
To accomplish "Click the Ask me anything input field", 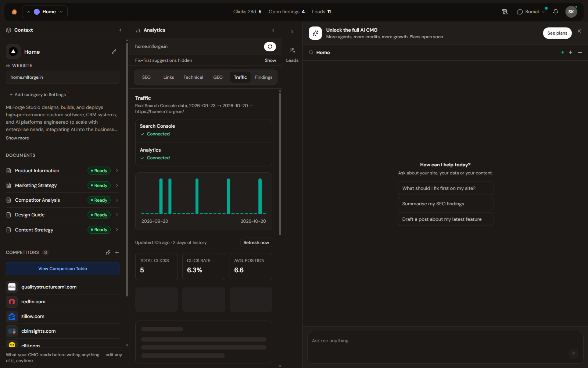I will coord(445,347).
